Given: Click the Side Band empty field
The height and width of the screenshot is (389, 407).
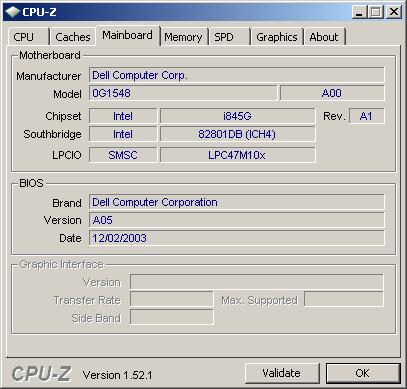Looking at the screenshot, I should pos(172,317).
